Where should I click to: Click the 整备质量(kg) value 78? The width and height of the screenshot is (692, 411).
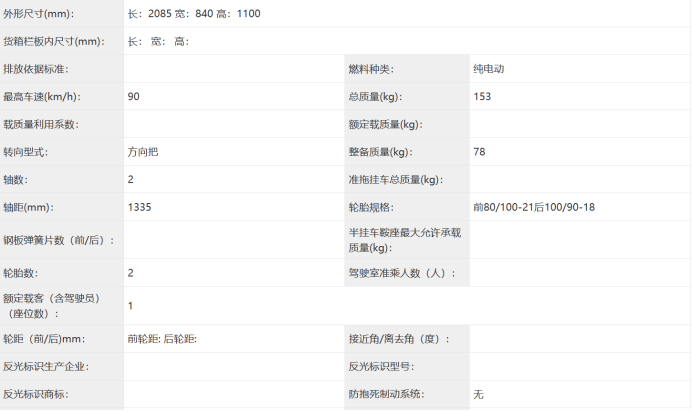(480, 152)
